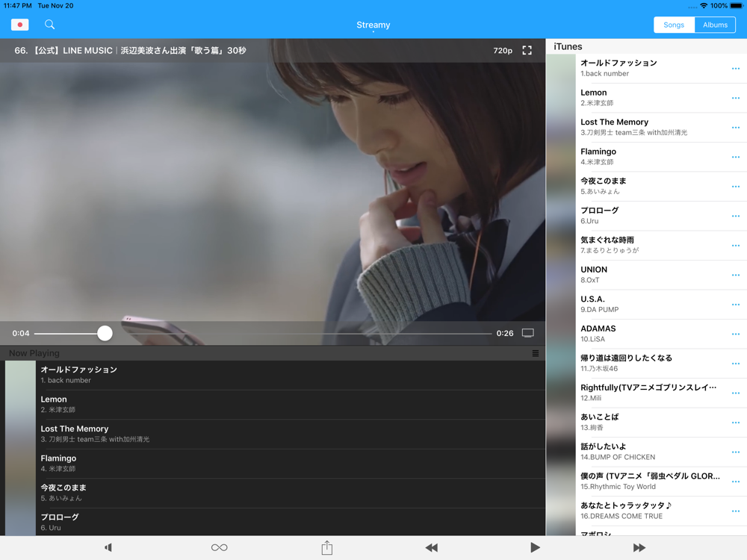Viewport: 747px width, 560px height.
Task: Select 気まぐれな時雨 in the chart
Action: point(646,246)
